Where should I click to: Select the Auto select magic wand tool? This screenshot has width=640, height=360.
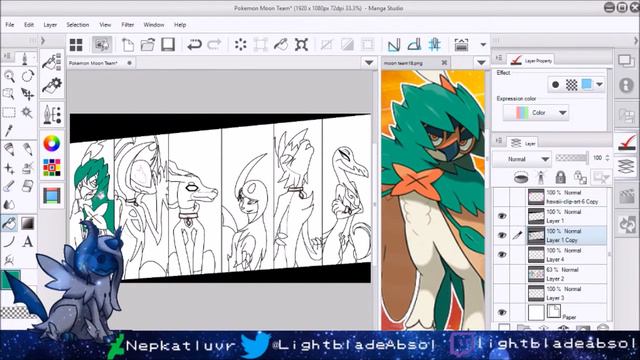(27, 112)
